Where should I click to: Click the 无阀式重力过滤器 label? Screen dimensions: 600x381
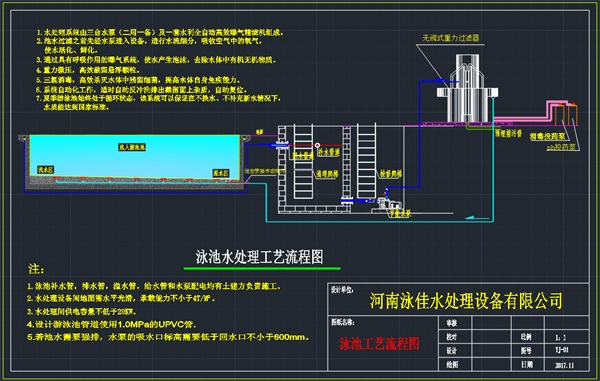tap(451, 38)
